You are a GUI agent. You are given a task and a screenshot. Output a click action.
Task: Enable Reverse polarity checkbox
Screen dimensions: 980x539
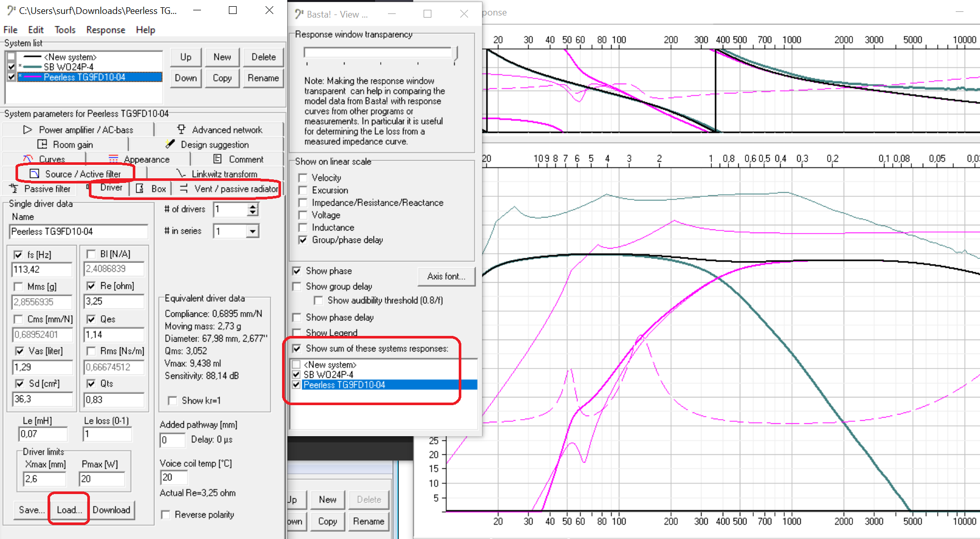coord(166,515)
